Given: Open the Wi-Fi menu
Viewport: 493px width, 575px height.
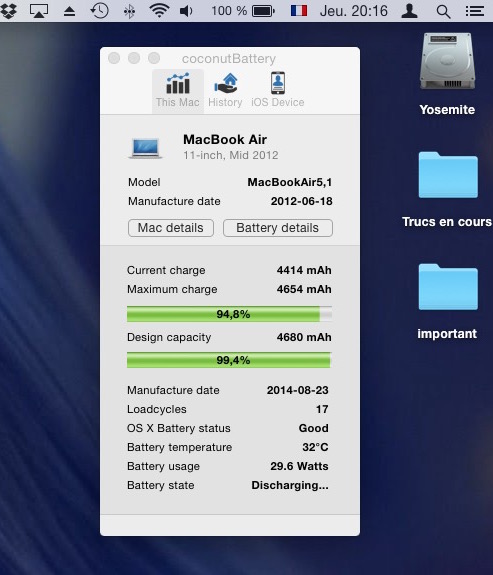Looking at the screenshot, I should (159, 11).
